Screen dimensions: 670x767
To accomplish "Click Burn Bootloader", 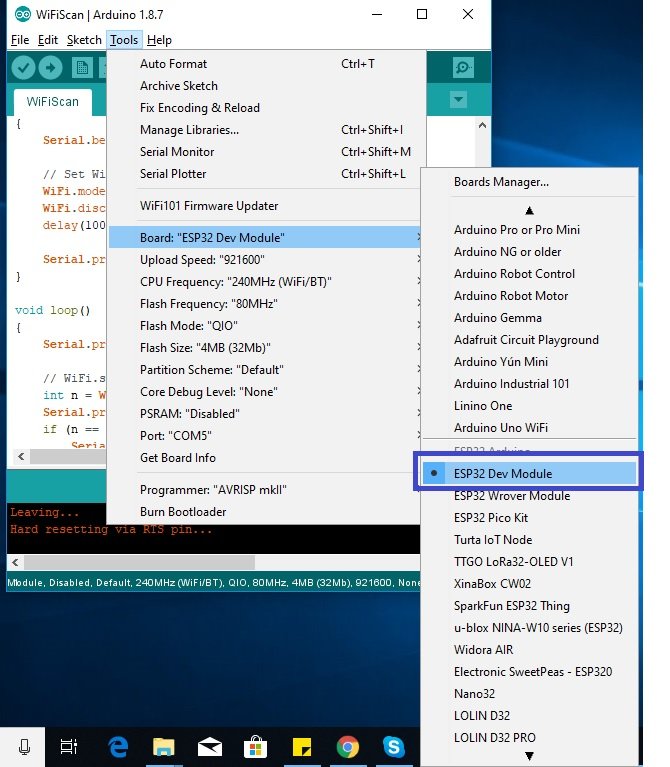I will point(264,512).
